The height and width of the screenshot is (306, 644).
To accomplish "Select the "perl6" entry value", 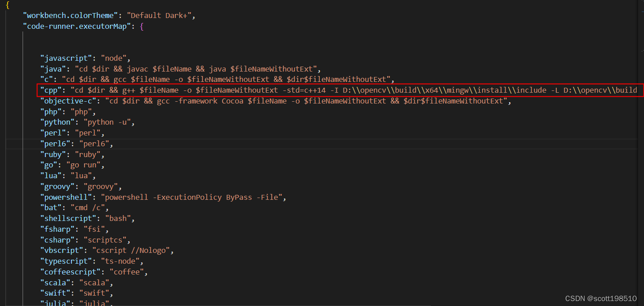I will [x=95, y=143].
